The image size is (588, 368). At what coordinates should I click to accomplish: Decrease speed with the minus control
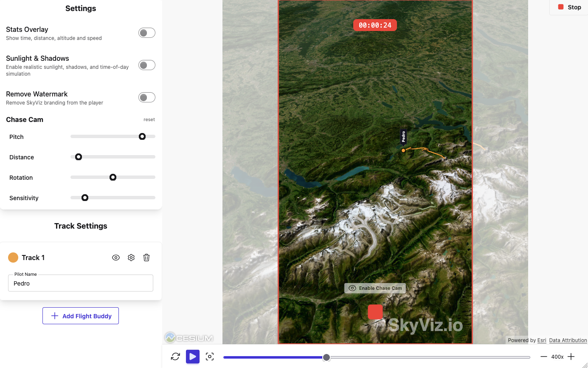tap(544, 357)
